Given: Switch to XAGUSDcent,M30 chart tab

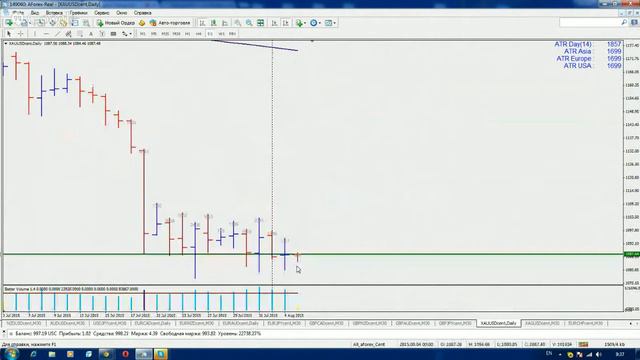Looking at the screenshot, I should (542, 323).
